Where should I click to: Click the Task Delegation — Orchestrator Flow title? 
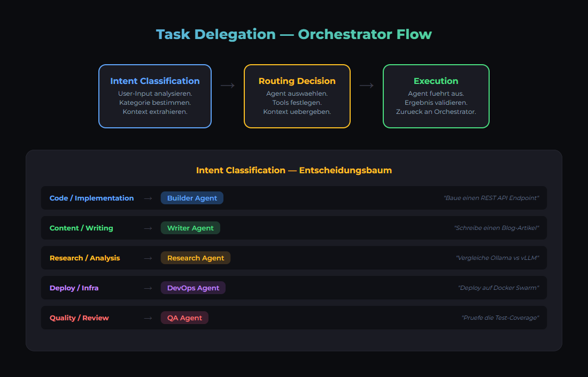[294, 34]
